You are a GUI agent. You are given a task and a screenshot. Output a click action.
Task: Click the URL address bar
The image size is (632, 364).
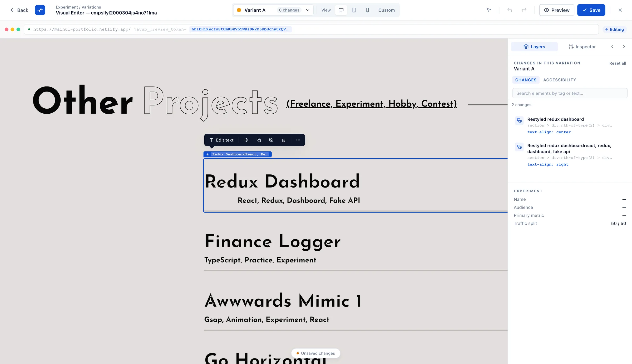311,29
